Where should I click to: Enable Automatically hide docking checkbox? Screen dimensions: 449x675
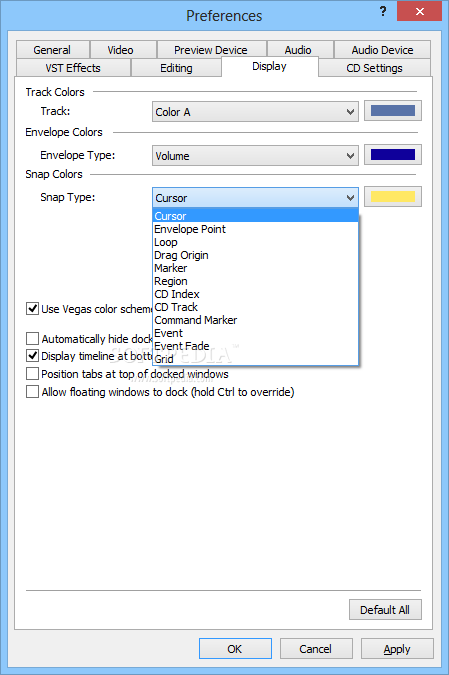pyautogui.click(x=33, y=338)
